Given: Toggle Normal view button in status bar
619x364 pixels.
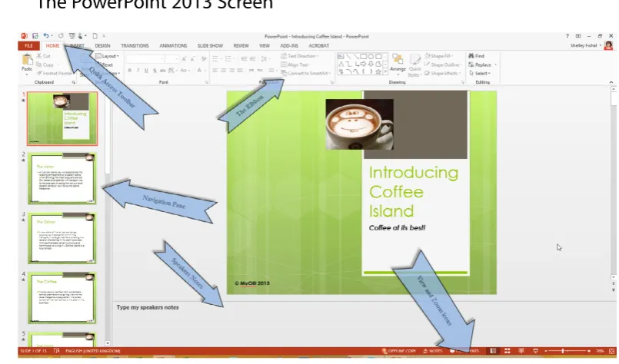Looking at the screenshot, I should pyautogui.click(x=493, y=351).
